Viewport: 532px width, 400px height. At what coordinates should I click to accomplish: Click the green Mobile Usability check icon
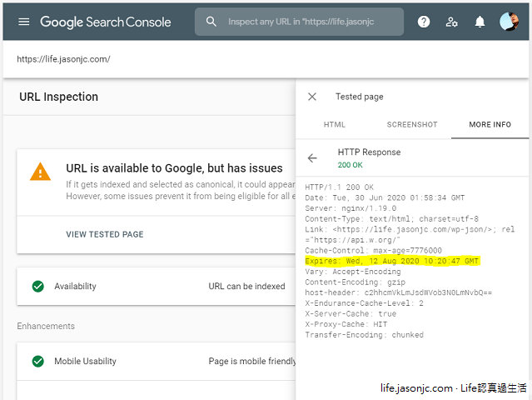tap(37, 362)
